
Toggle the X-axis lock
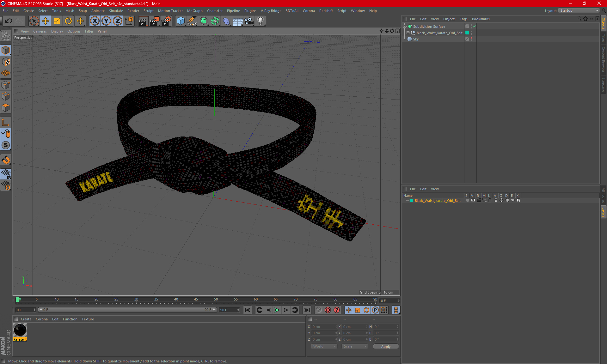[95, 21]
